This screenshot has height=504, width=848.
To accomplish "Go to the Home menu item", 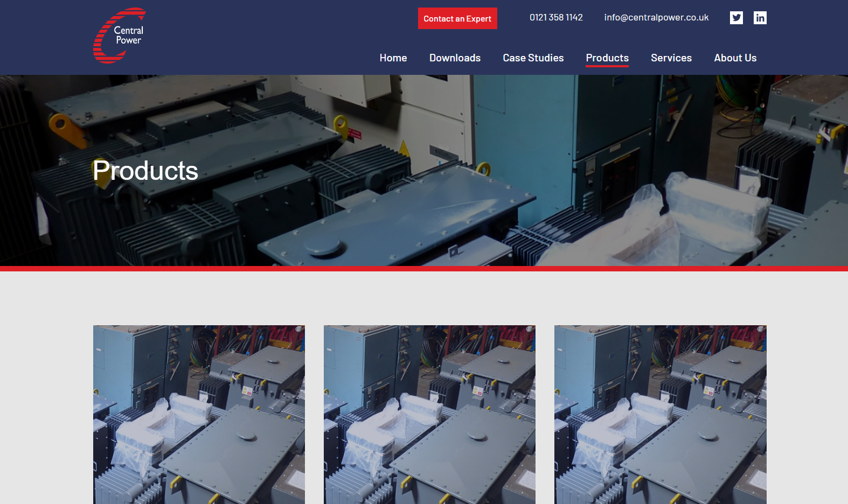I will coord(393,58).
